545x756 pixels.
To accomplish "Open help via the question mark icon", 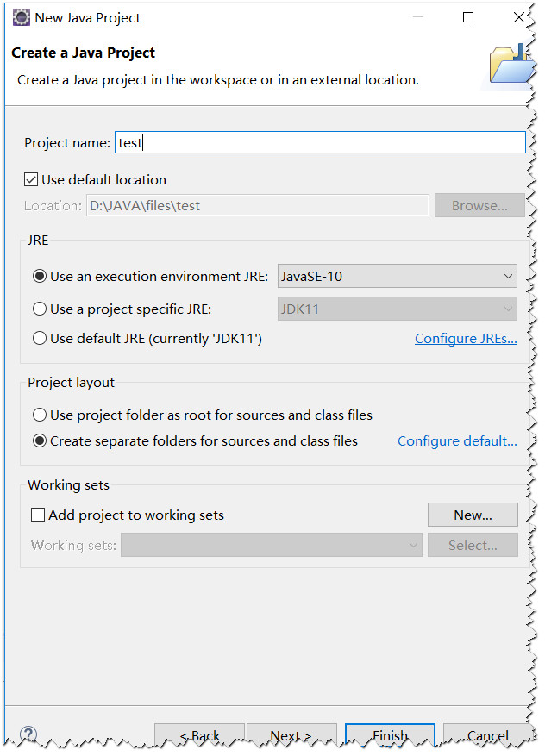I will (28, 733).
